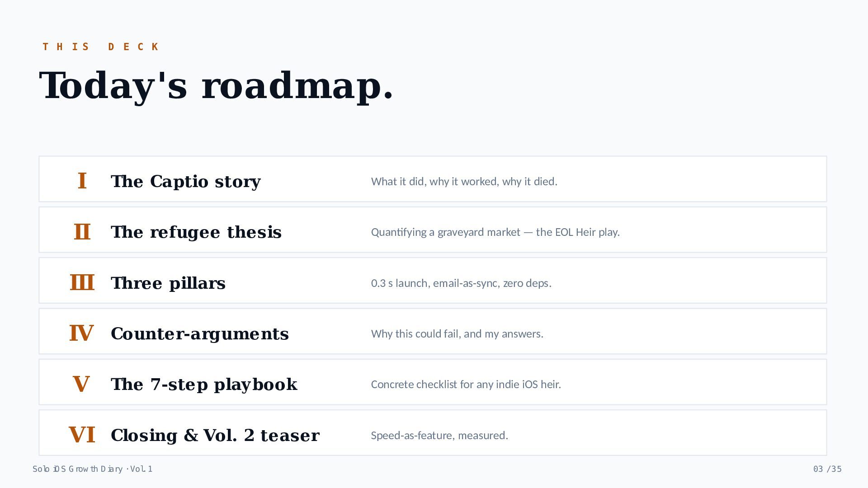Image resolution: width=868 pixels, height=488 pixels.
Task: Click the 'THIS DECK' eyebrow label
Action: click(x=101, y=47)
